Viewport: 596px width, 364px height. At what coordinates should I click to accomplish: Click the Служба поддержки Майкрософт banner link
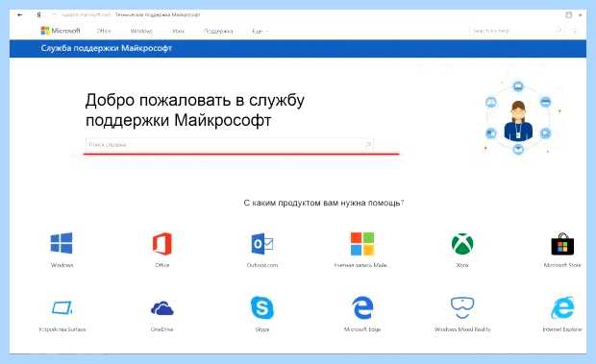tap(107, 48)
